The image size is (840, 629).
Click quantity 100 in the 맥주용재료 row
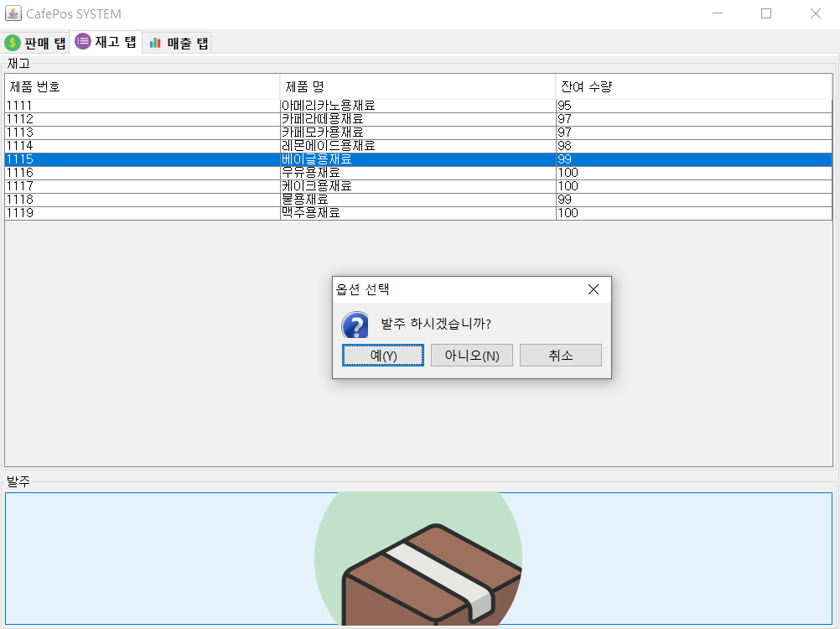point(694,213)
